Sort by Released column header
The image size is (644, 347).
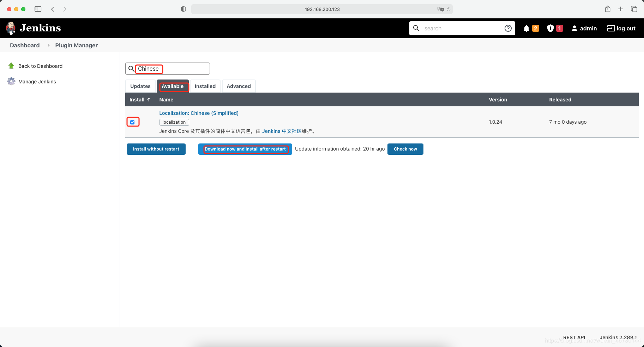(x=560, y=100)
